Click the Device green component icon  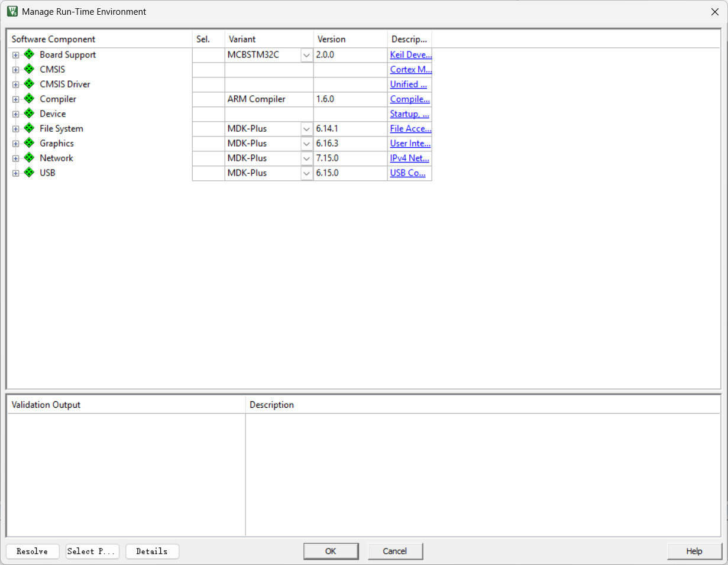point(30,113)
